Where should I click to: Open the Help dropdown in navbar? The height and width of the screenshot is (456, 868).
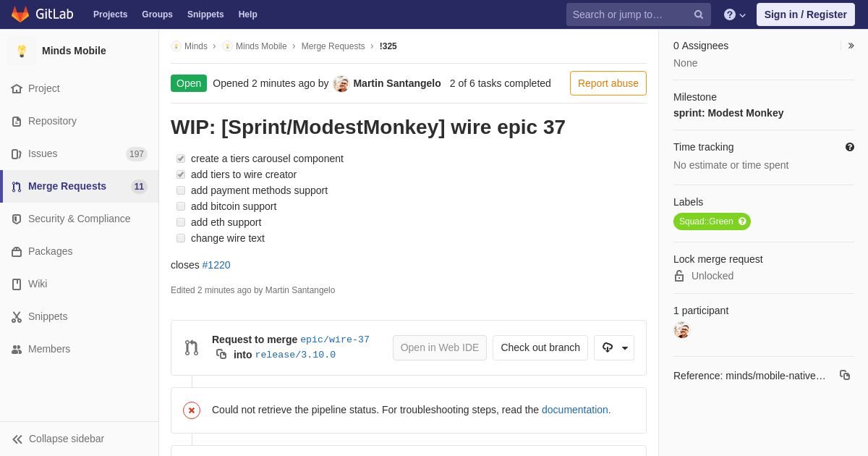[x=734, y=14]
